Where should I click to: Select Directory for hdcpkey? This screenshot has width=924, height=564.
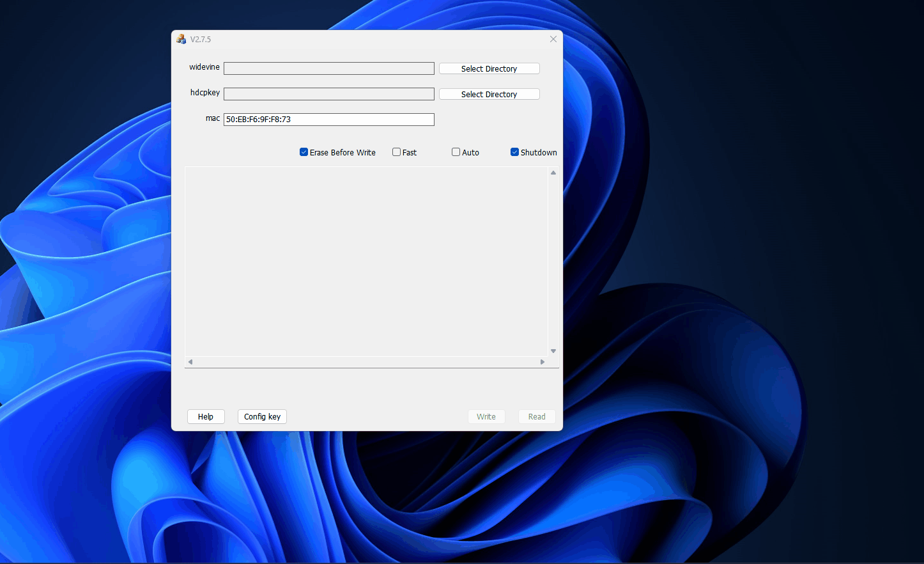click(x=489, y=94)
